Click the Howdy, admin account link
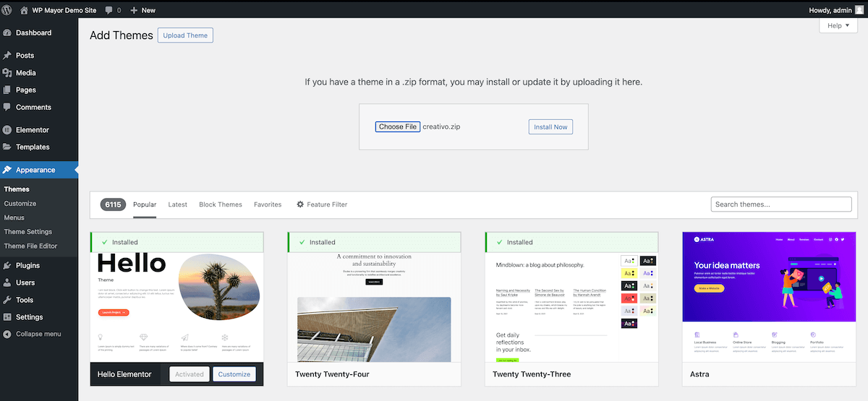868x401 pixels. pos(836,10)
